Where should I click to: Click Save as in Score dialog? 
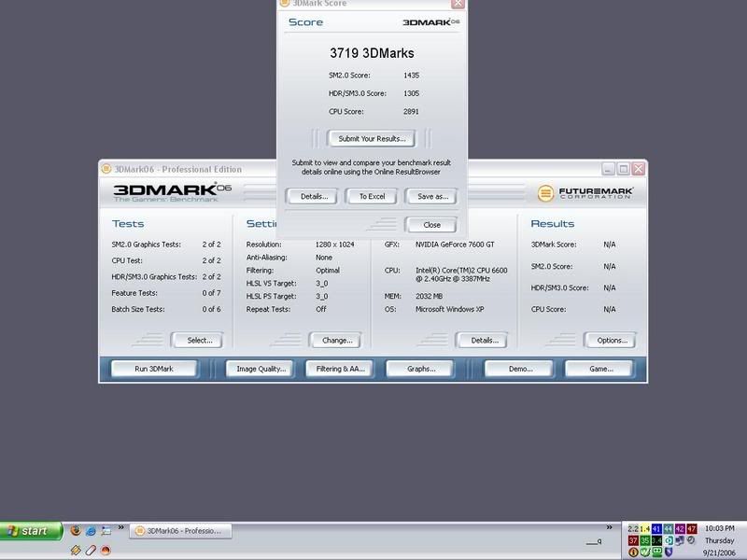[431, 196]
